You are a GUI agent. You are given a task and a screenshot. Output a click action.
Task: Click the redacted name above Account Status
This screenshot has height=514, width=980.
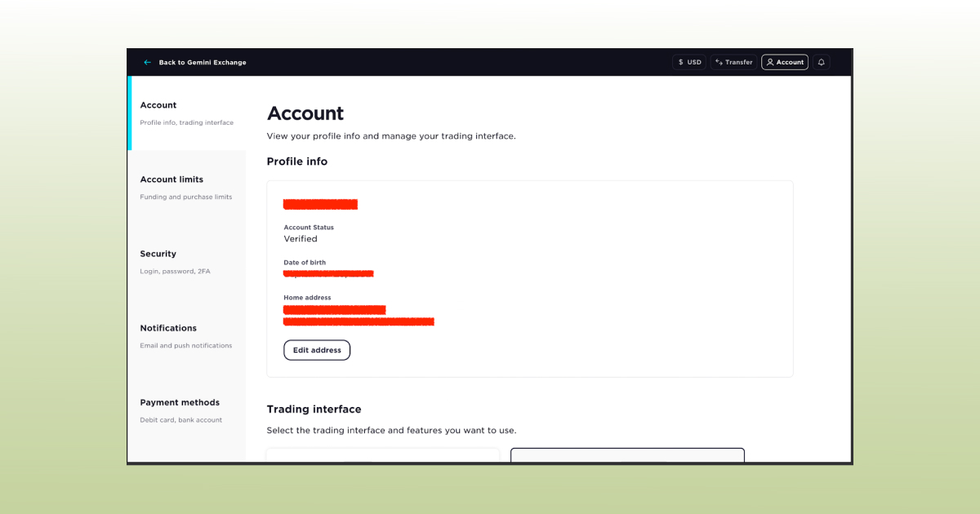pyautogui.click(x=320, y=204)
